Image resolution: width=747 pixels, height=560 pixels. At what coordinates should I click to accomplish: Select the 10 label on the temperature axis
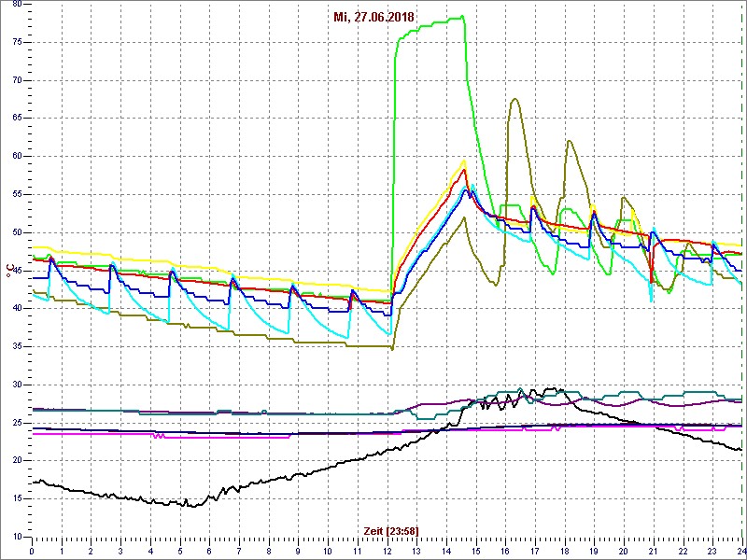tap(17, 537)
